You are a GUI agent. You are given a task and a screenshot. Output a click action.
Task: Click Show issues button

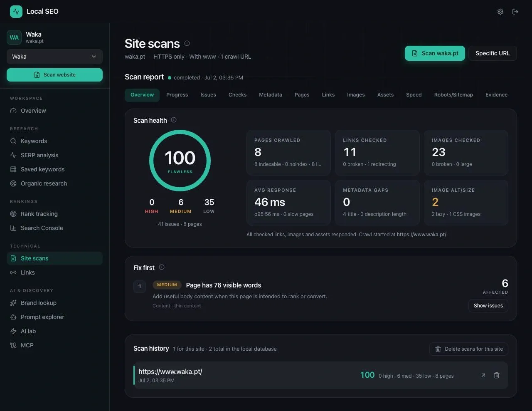pos(488,306)
